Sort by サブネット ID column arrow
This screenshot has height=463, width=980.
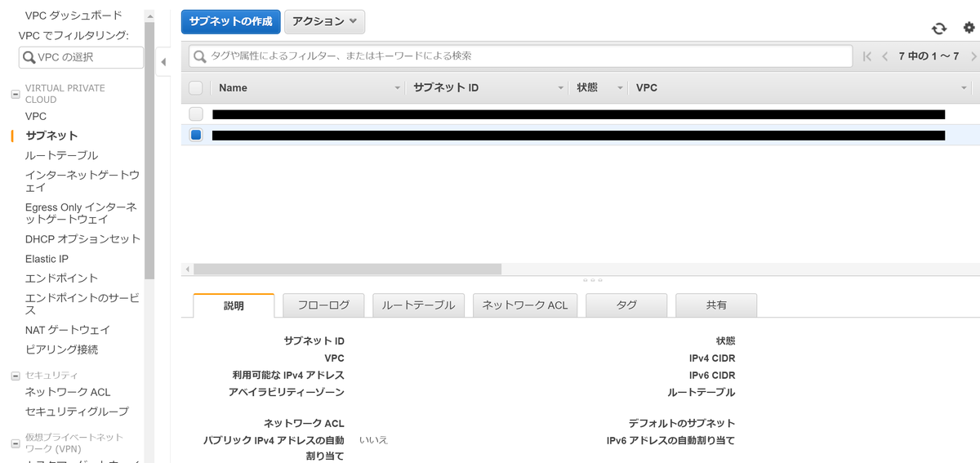(x=561, y=87)
